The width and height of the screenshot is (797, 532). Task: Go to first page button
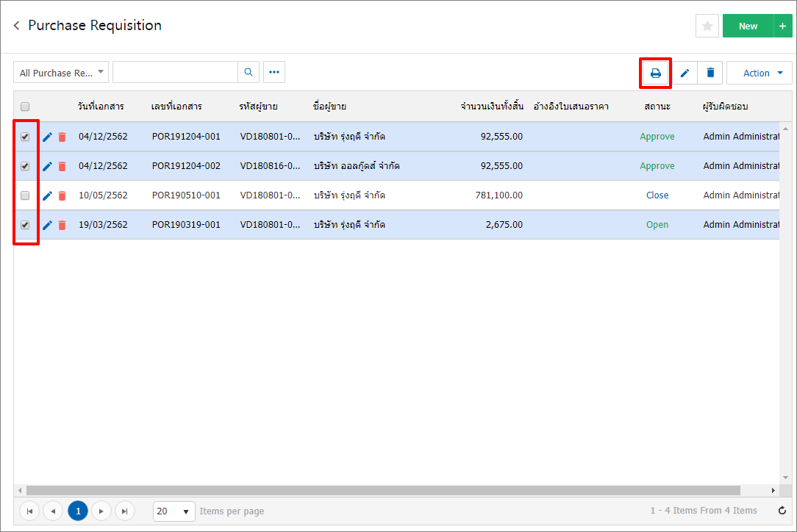pyautogui.click(x=29, y=511)
